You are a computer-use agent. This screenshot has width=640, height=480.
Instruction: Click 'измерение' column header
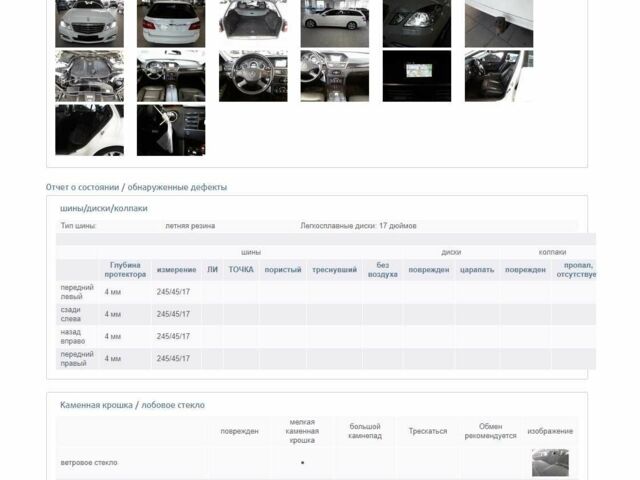[176, 270]
